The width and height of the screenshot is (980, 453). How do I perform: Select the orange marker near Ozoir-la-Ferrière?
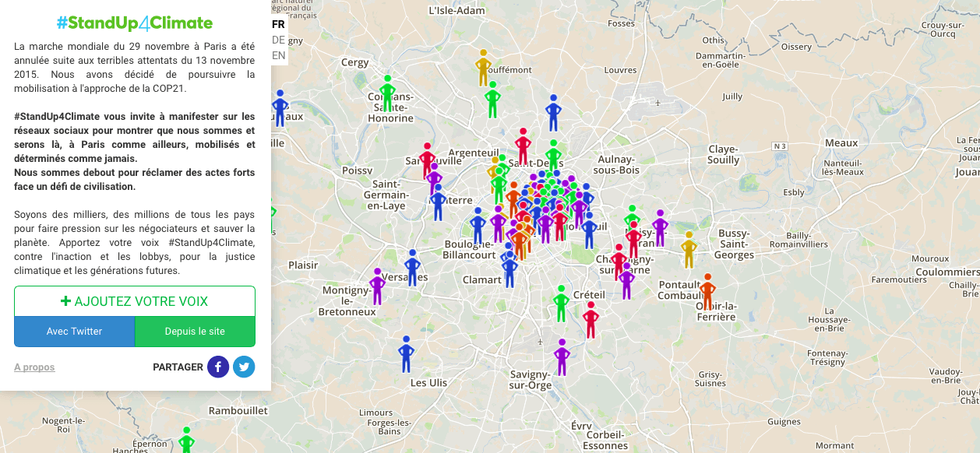pyautogui.click(x=707, y=291)
